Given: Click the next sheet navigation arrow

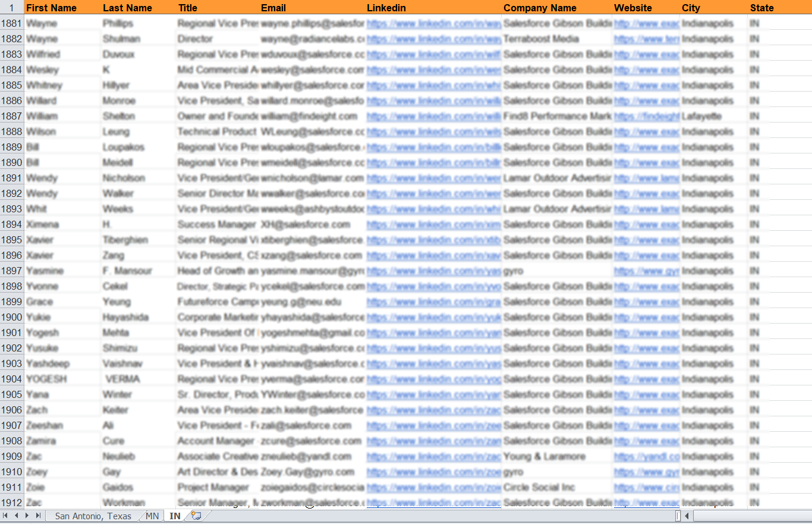Looking at the screenshot, I should (x=27, y=516).
